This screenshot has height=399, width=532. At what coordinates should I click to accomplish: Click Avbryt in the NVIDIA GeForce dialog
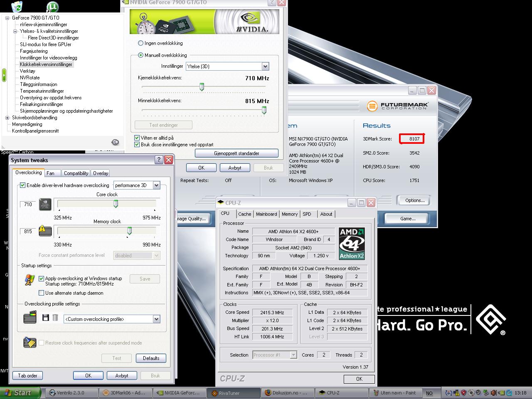click(235, 168)
